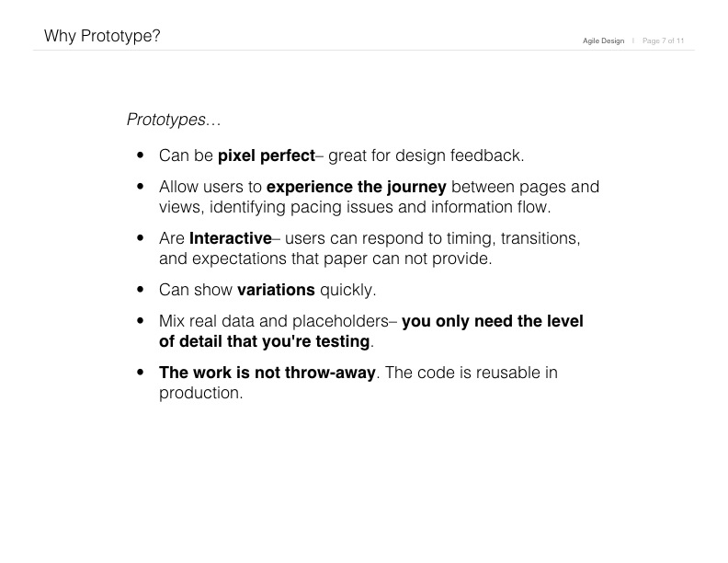Screen dimensions: 728x563
Task: Click the italic 'Prototypes…' heading
Action: (174, 120)
